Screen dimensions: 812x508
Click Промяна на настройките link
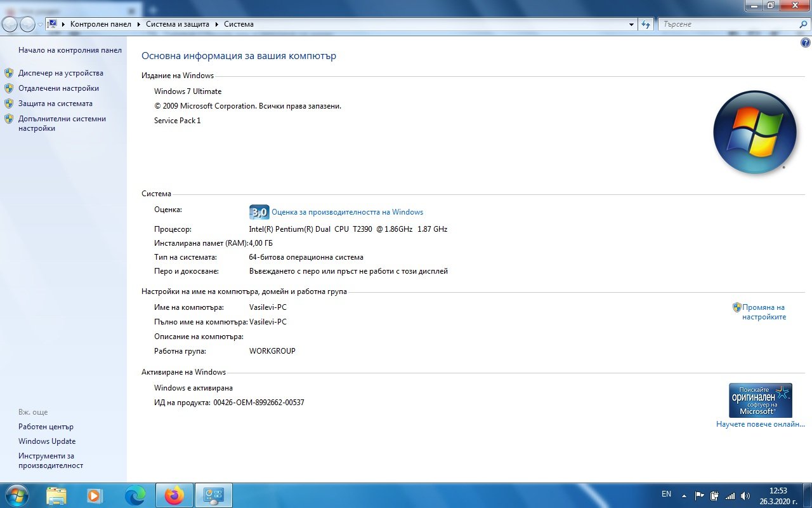tap(764, 312)
